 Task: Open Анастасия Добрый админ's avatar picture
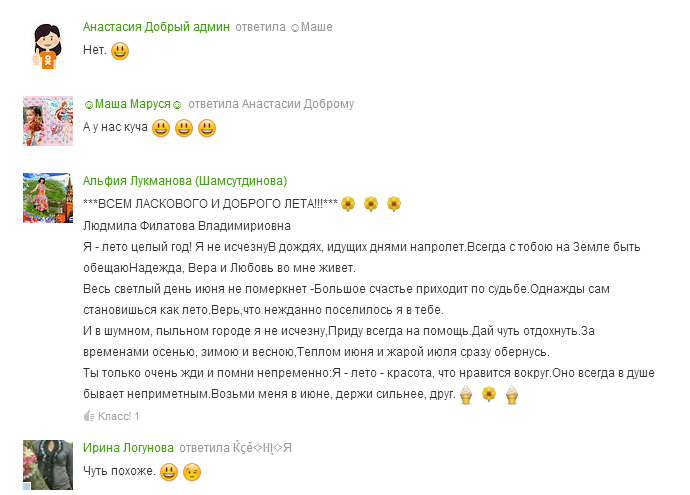48,45
